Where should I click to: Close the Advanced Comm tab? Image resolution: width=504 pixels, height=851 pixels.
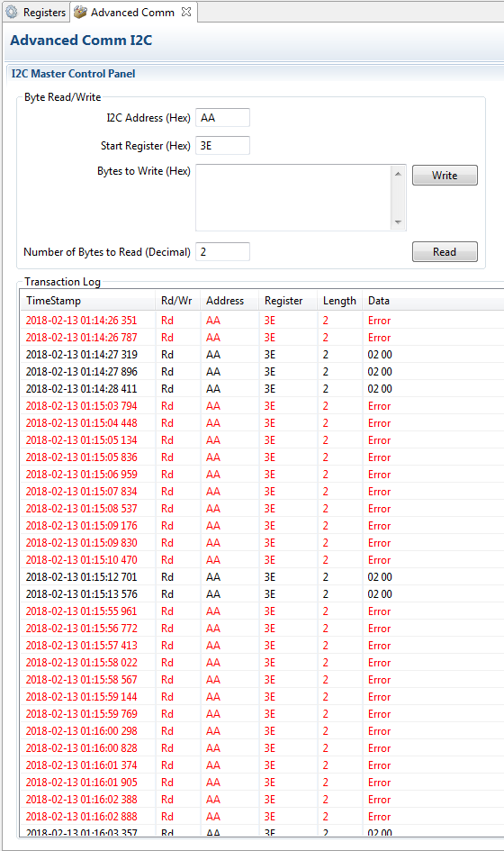pyautogui.click(x=186, y=12)
